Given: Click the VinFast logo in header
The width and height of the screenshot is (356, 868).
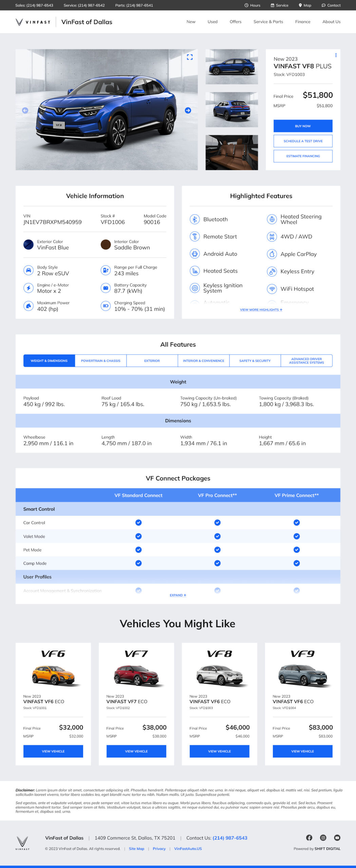Looking at the screenshot, I should 33,22.
